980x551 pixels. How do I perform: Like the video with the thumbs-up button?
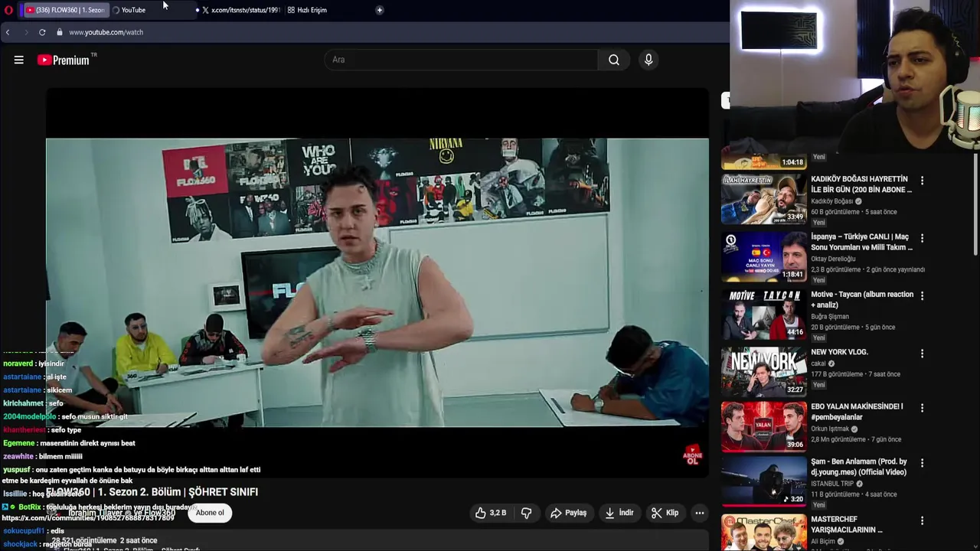click(491, 513)
